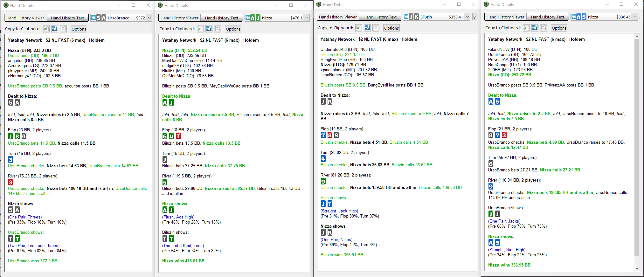Open Options in the Biluzin $358.41 window
644x277 pixels.
pos(391,28)
